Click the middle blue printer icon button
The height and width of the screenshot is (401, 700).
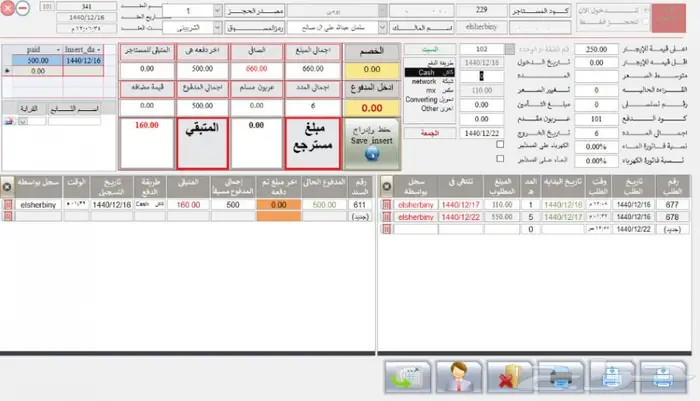(x=612, y=377)
